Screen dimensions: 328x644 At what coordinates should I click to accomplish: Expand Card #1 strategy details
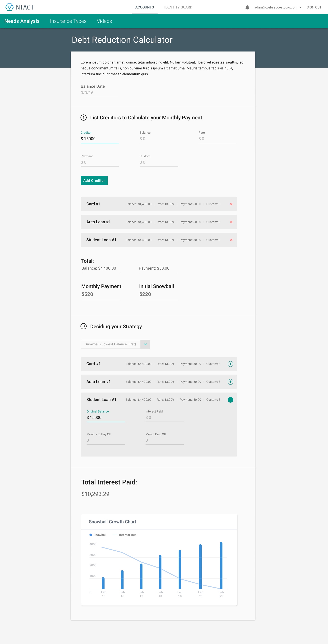(x=230, y=364)
